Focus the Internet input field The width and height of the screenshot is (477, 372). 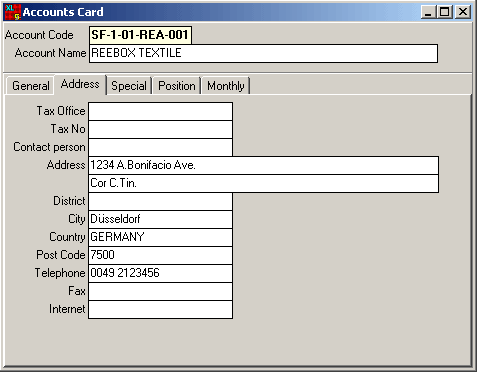coord(160,309)
